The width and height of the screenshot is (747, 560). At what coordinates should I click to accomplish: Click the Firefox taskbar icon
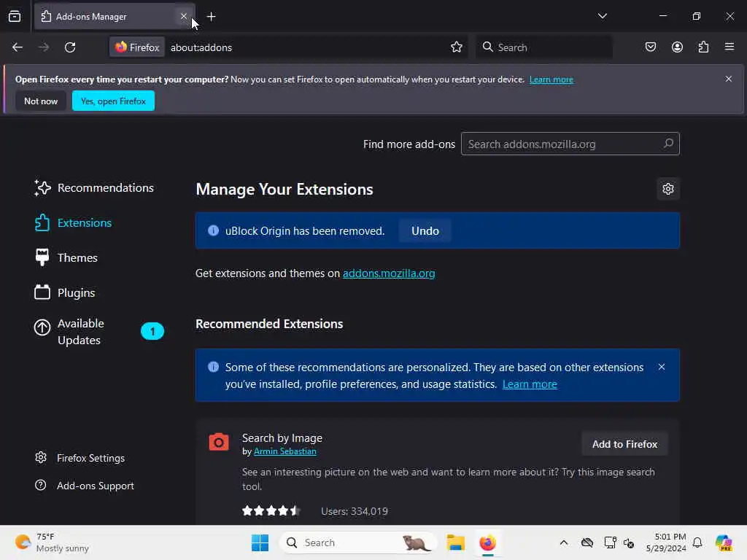click(487, 542)
